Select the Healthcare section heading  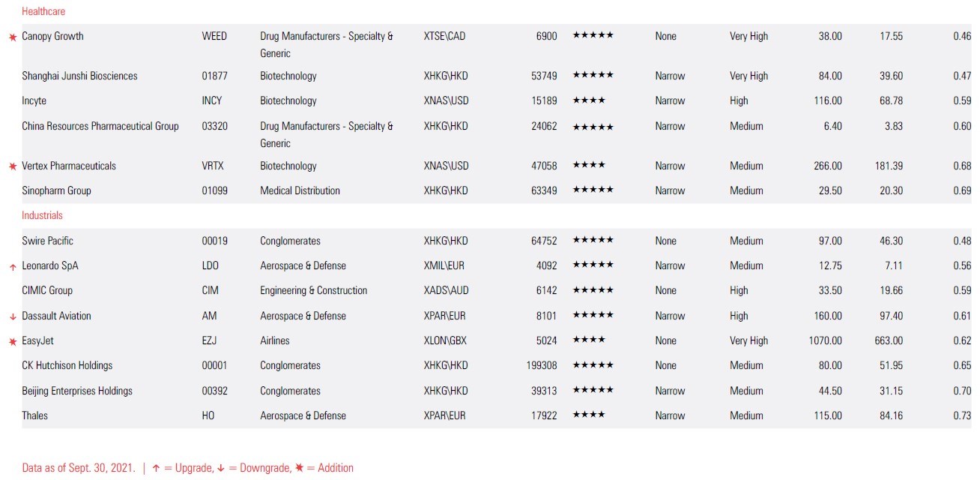pos(43,12)
